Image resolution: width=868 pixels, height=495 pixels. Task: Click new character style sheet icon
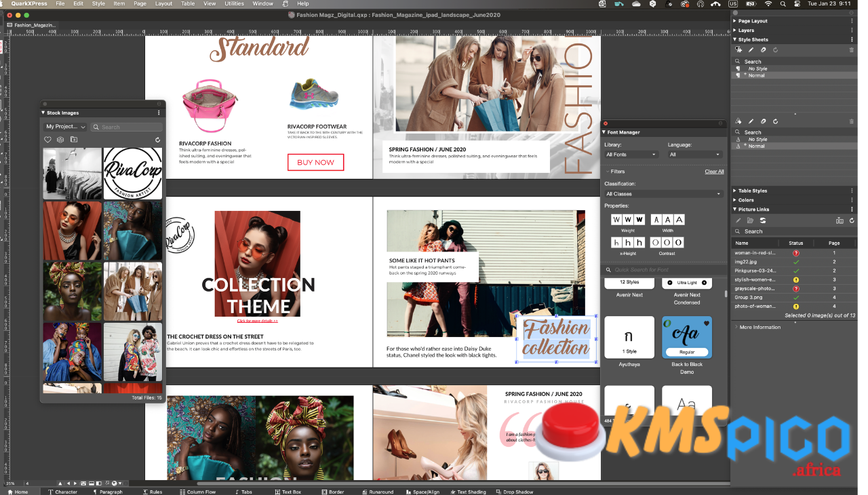pyautogui.click(x=738, y=121)
